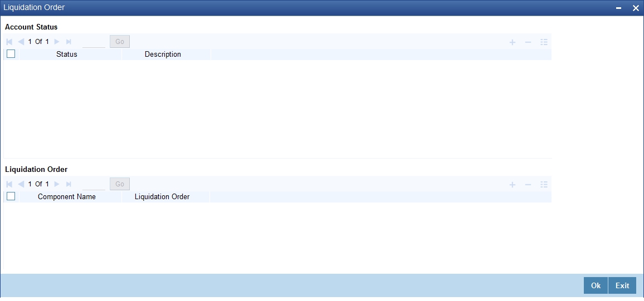644x301 pixels.
Task: Select the Status column header
Action: pyautogui.click(x=66, y=54)
